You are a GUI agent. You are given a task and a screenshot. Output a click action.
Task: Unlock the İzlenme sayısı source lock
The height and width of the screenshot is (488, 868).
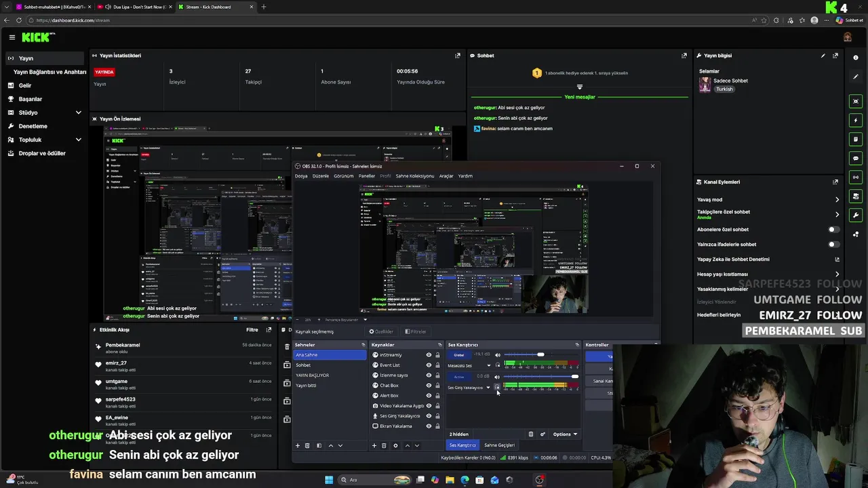coord(437,375)
